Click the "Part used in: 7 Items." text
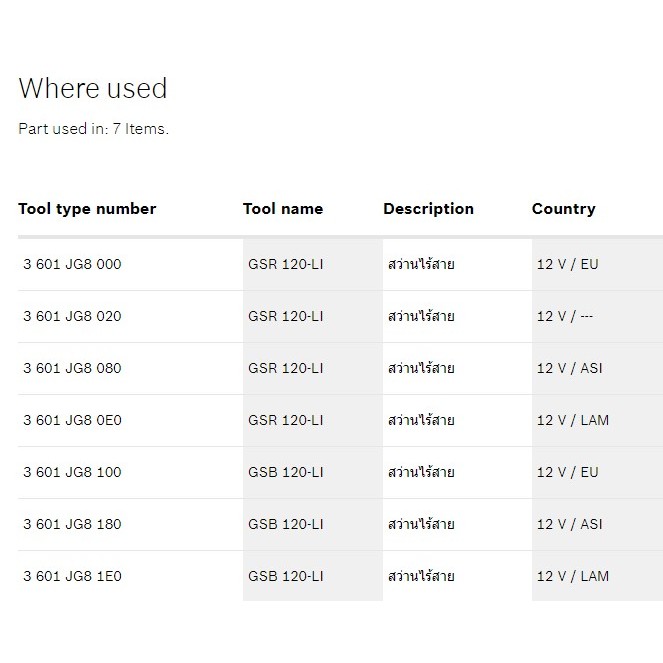663x663 pixels. [x=93, y=129]
